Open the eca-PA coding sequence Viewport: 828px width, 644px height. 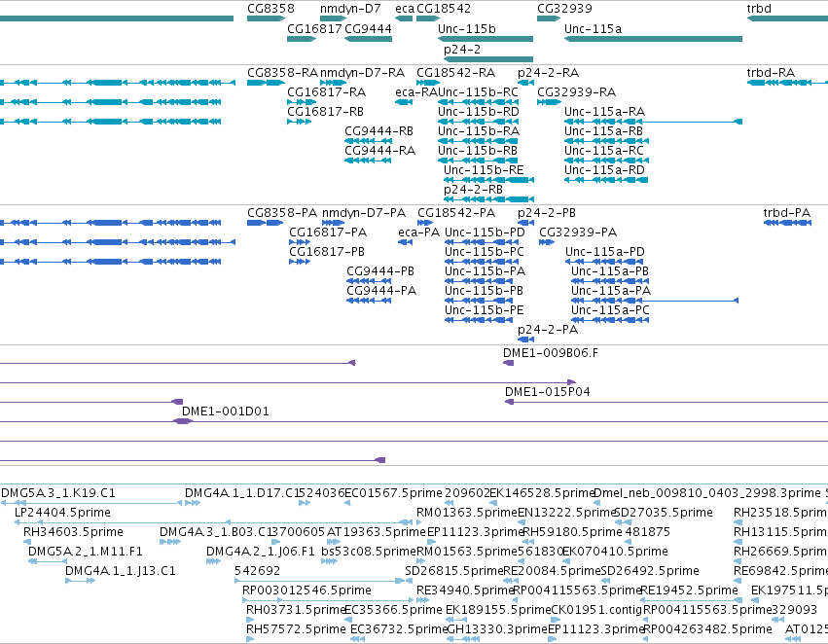(x=405, y=242)
